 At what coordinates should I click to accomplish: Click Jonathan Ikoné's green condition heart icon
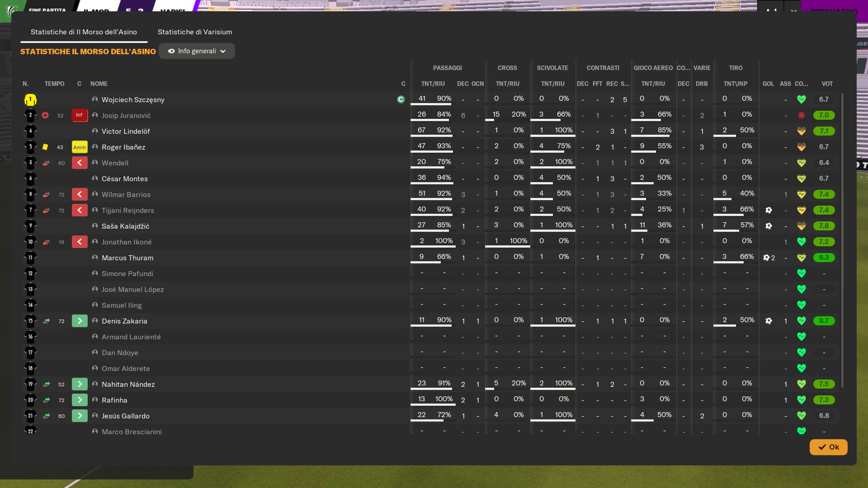coord(801,242)
